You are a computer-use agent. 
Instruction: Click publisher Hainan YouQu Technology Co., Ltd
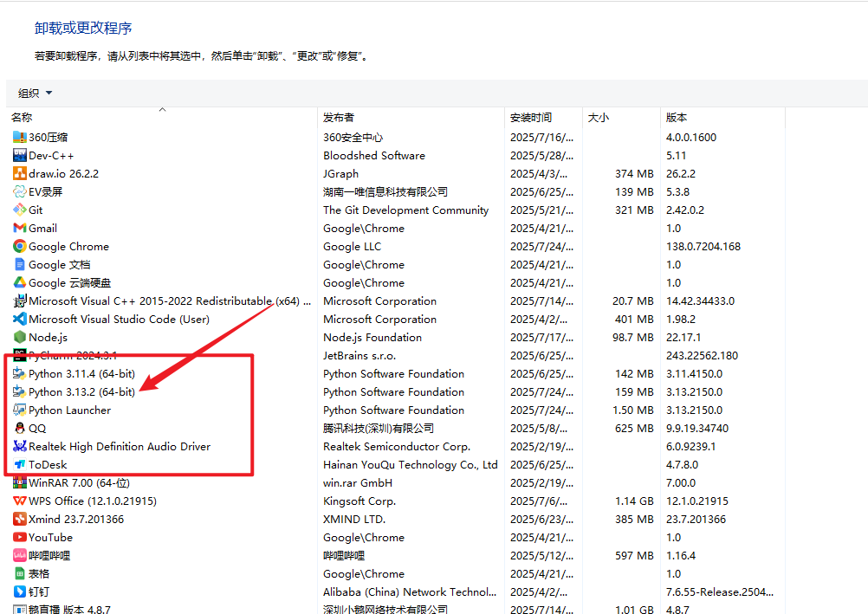pyautogui.click(x=411, y=464)
